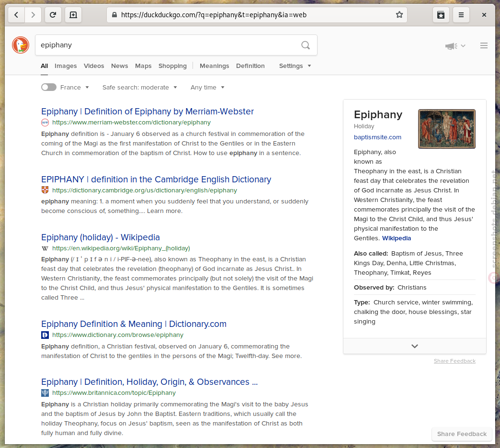
Task: Reload the current page
Action: point(53,15)
